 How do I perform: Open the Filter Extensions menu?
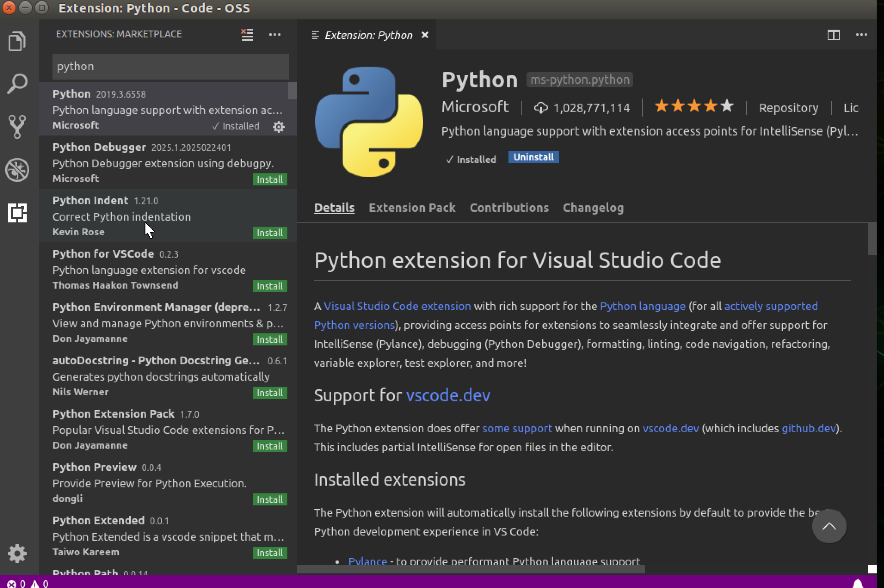247,34
